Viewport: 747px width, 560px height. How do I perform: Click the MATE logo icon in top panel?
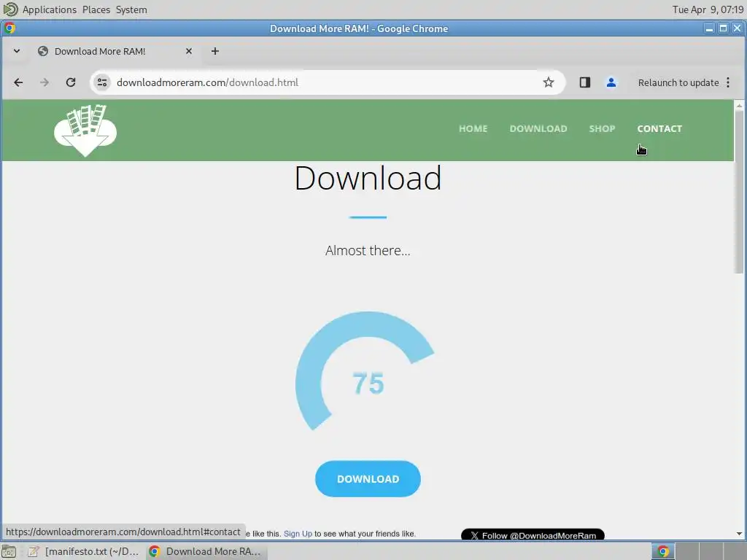tap(10, 9)
